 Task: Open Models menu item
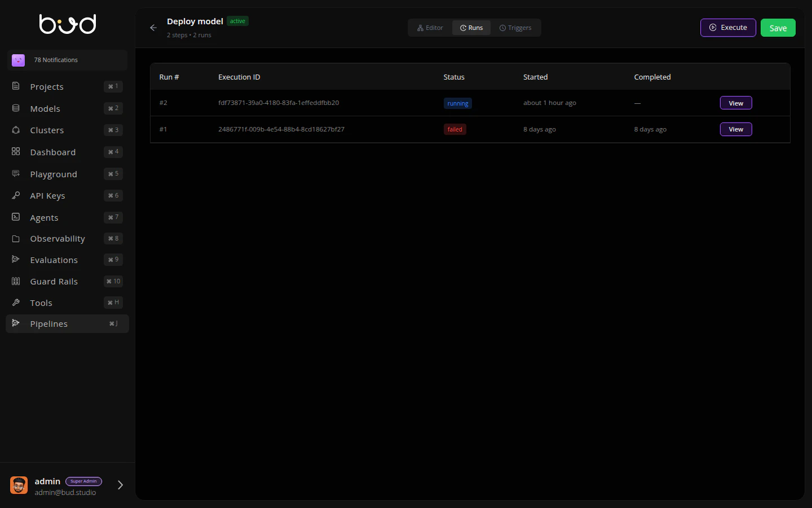tap(67, 108)
